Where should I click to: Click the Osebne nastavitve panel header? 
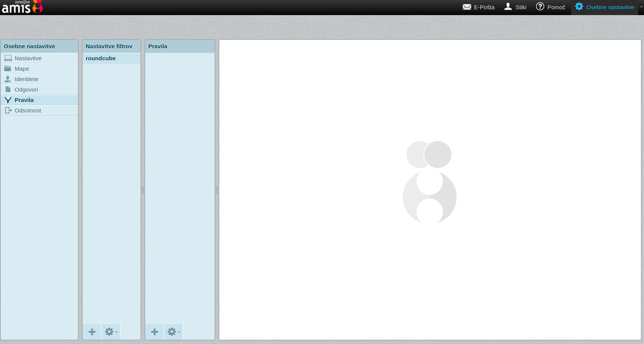tap(39, 46)
